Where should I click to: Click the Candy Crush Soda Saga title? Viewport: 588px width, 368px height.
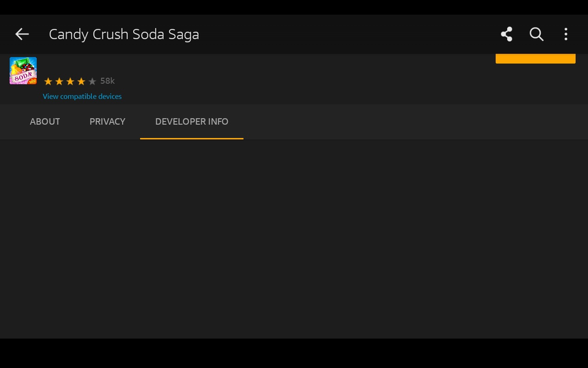coord(124,34)
